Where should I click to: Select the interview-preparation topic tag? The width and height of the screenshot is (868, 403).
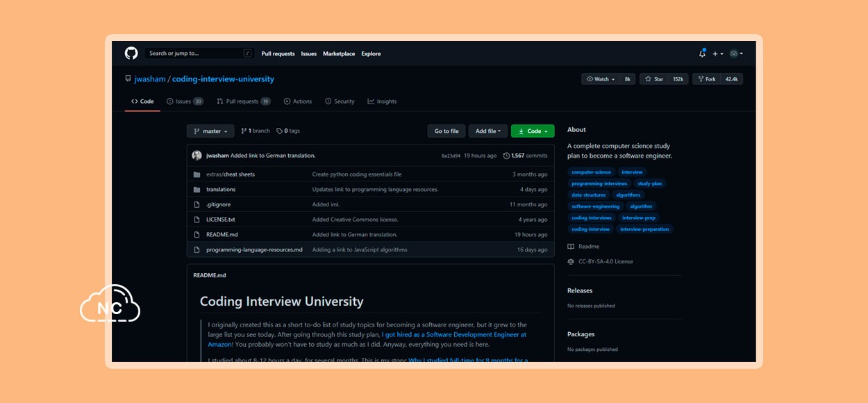tap(646, 229)
